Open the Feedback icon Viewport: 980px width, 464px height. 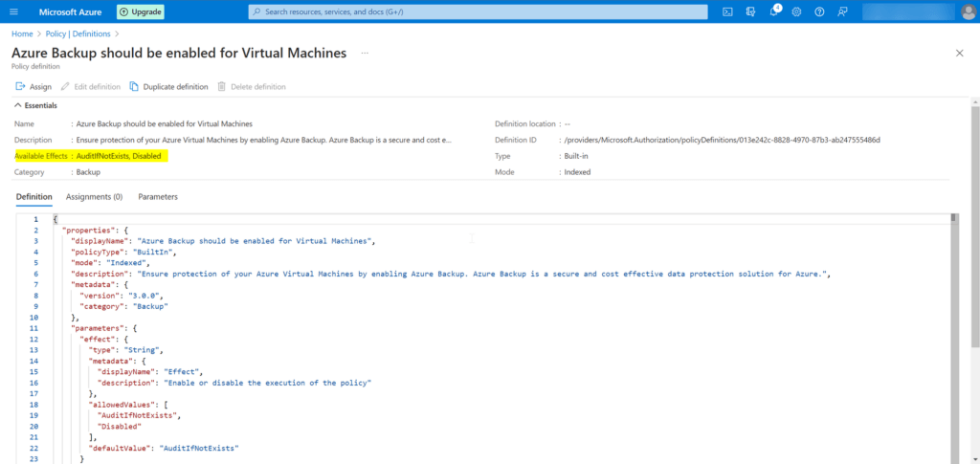coord(842,11)
